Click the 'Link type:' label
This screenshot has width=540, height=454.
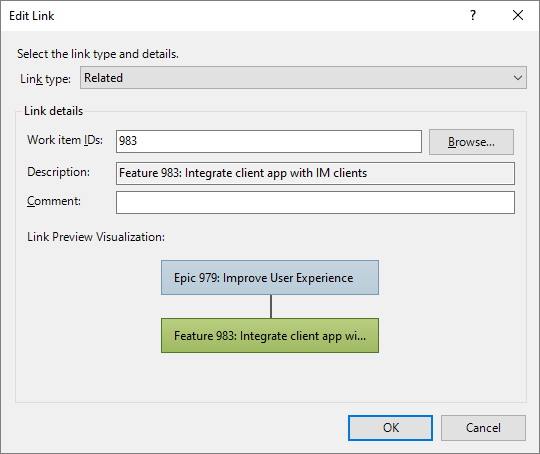[45, 79]
